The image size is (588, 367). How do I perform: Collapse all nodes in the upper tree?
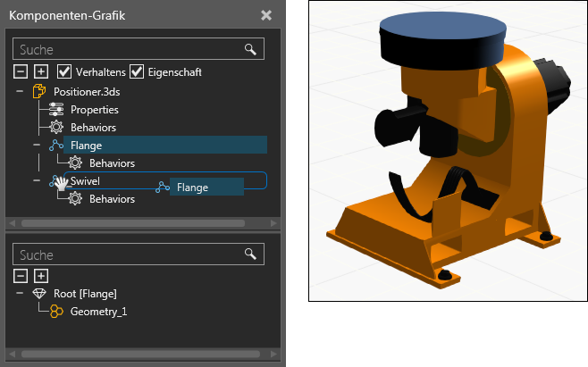tap(21, 71)
